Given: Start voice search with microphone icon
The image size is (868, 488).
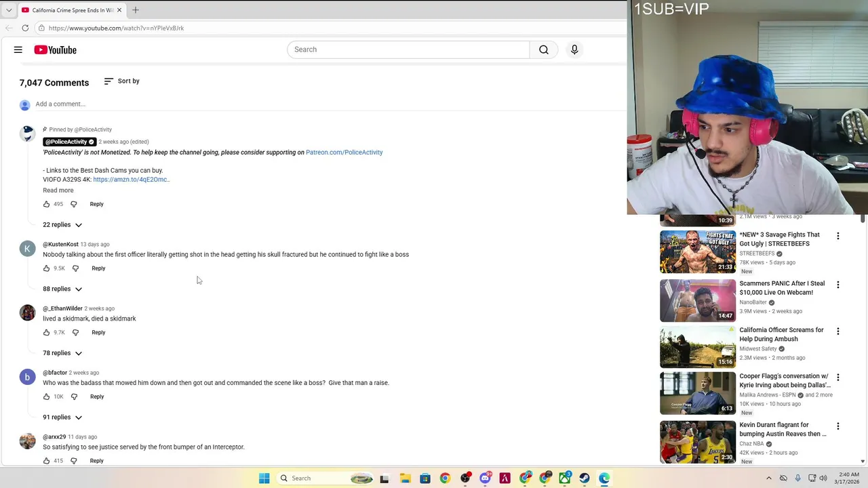Looking at the screenshot, I should (574, 49).
